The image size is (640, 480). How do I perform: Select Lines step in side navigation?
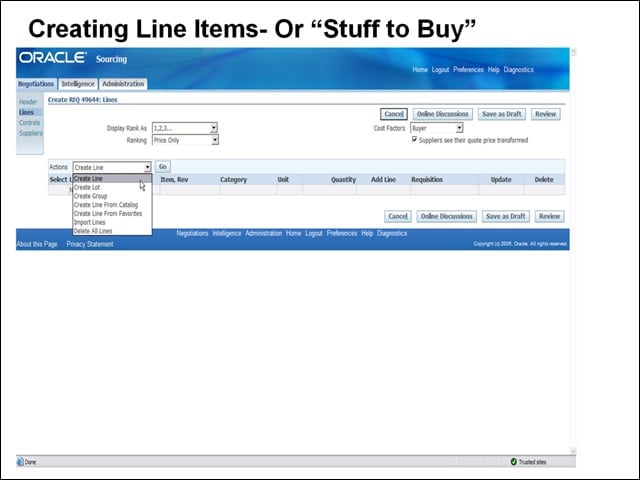[26, 112]
